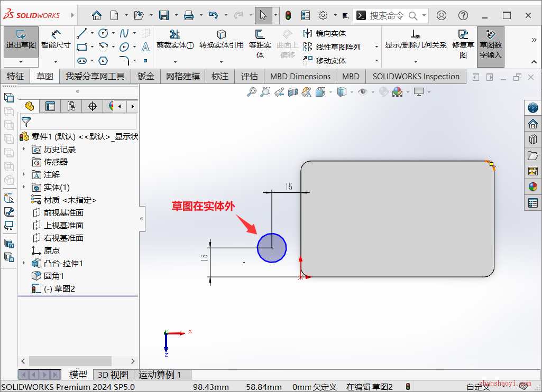Select the Repair Sketch tool
The image size is (542, 392).
463,42
